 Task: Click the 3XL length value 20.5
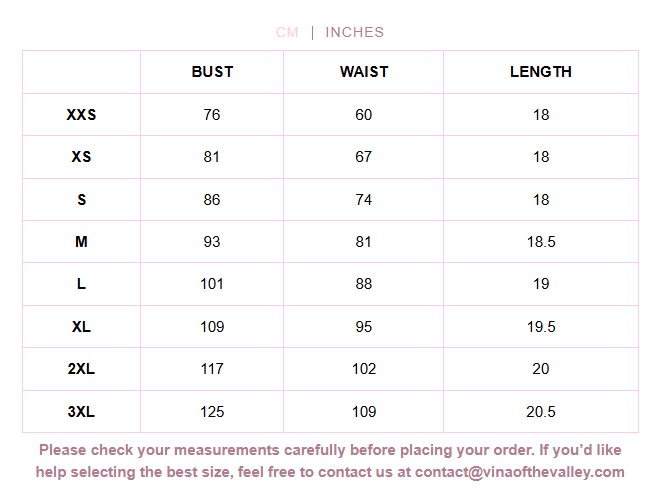pyautogui.click(x=541, y=412)
